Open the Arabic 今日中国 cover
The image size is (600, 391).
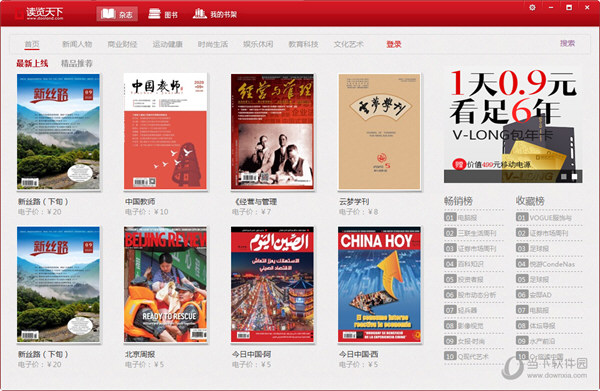pos(272,284)
